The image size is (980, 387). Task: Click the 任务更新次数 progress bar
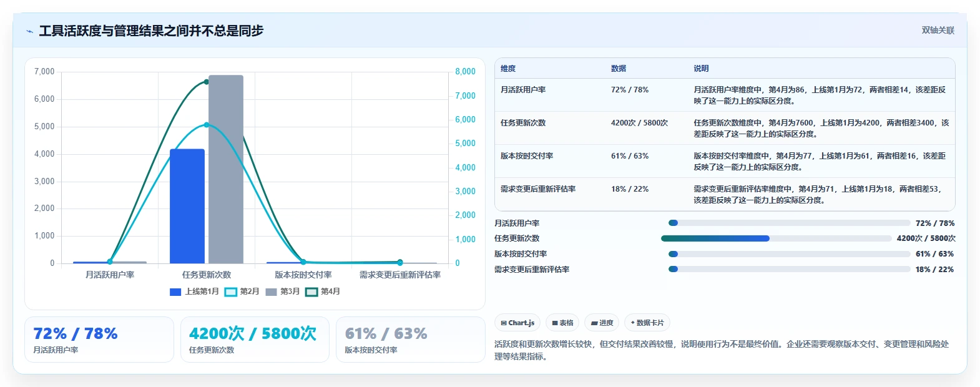pyautogui.click(x=776, y=238)
